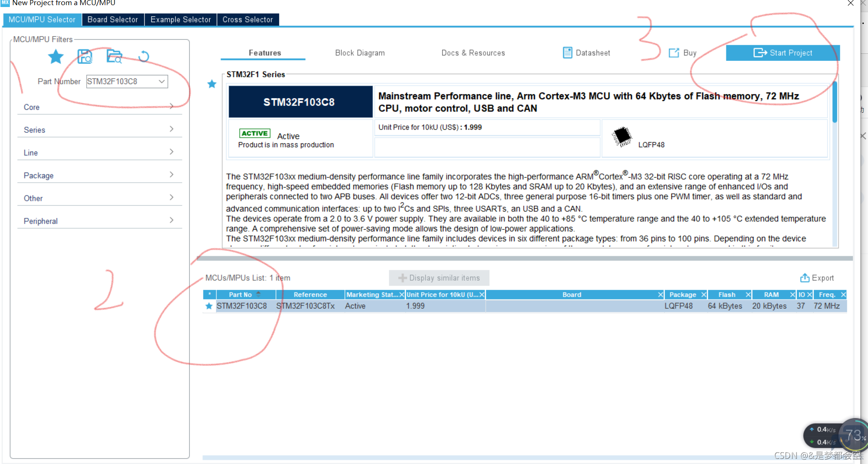Image resolution: width=868 pixels, height=464 pixels.
Task: Toggle favorite star in STM32F103C8 row
Action: click(209, 306)
